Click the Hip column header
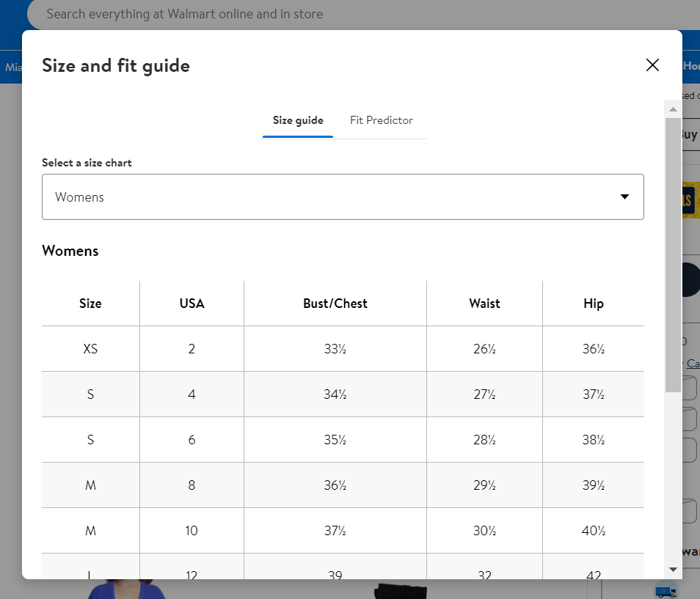 tap(594, 304)
